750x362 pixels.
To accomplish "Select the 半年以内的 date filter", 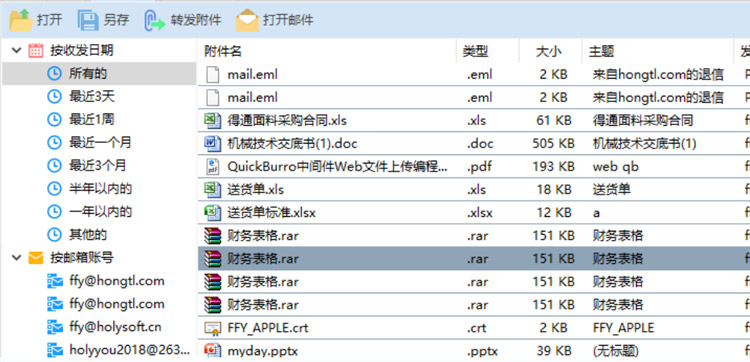I will [100, 188].
